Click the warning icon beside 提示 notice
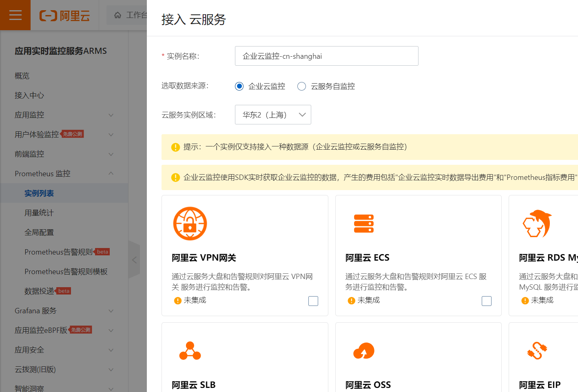Screen dimensions: 578x392 coord(175,147)
